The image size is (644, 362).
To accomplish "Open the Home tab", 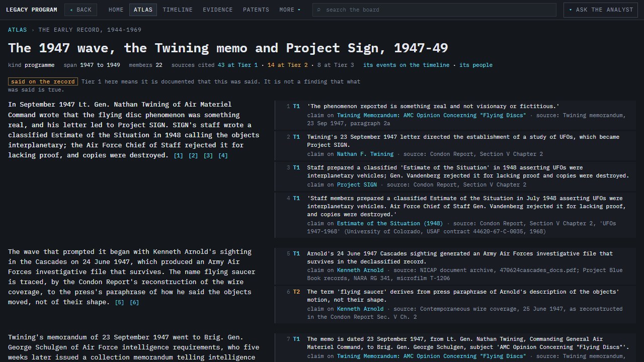I will pyautogui.click(x=116, y=10).
